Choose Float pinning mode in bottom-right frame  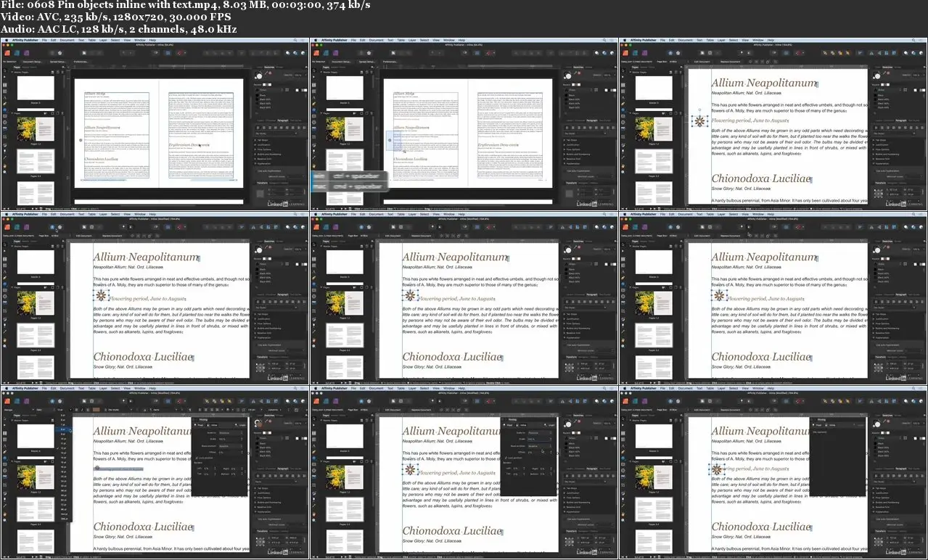(816, 425)
